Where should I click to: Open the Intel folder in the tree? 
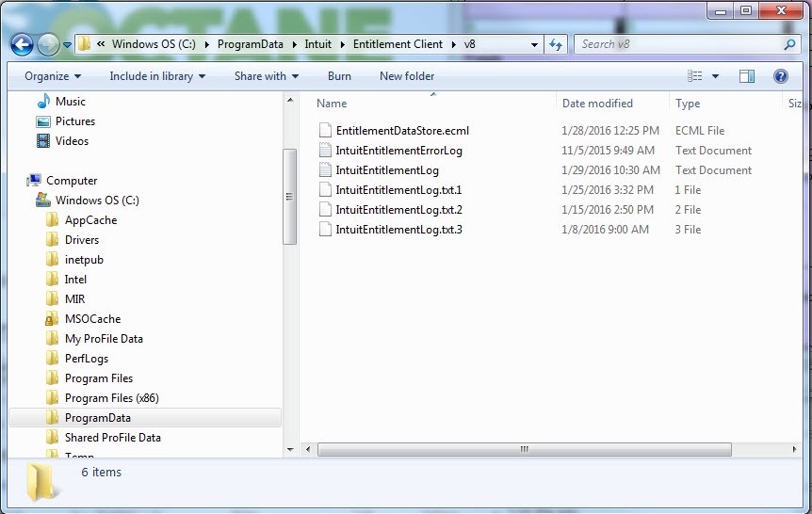coord(75,280)
